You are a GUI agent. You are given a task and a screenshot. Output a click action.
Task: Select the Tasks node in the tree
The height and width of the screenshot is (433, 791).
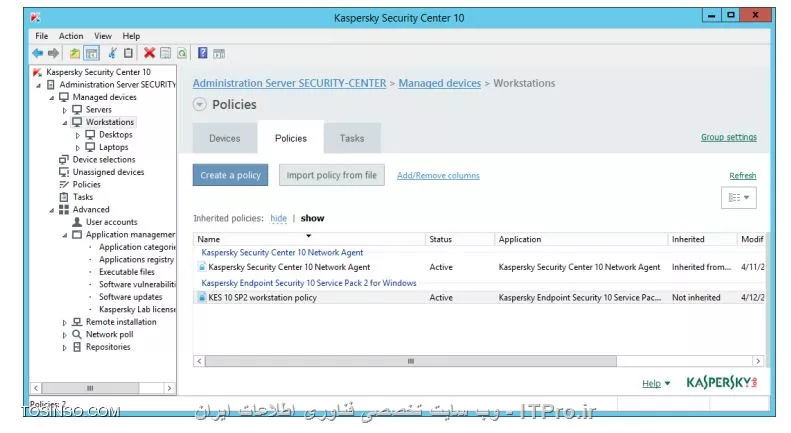[82, 197]
